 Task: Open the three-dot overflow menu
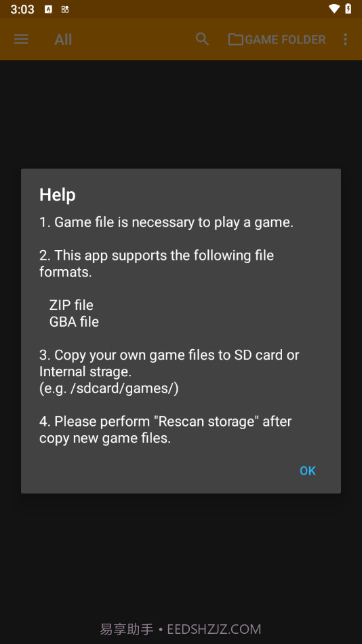click(345, 39)
